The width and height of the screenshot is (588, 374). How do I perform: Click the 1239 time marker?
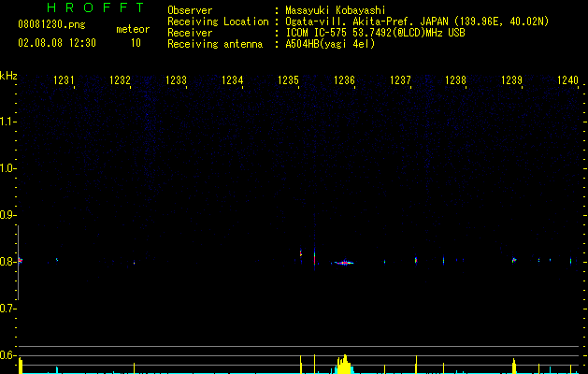point(512,79)
